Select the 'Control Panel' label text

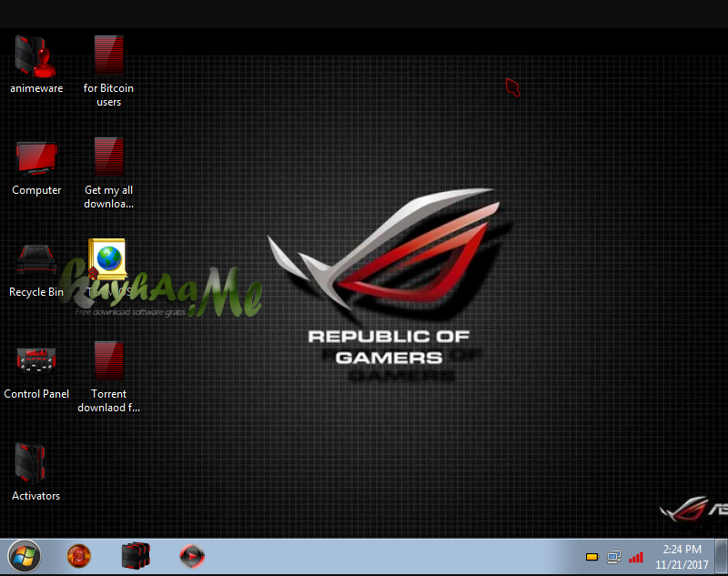36,394
